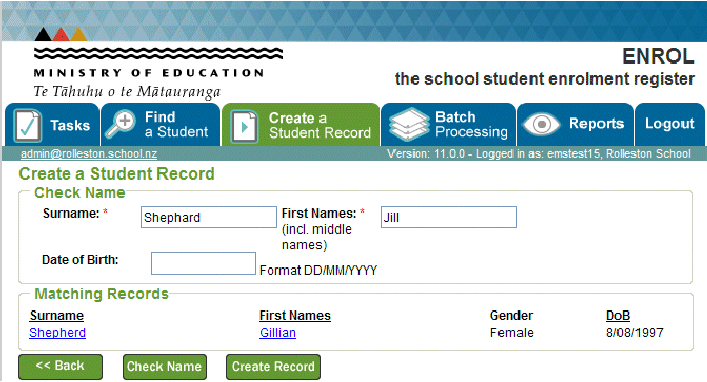Open the Shepherd surname record link
Screen dimensions: 707x382
coord(58,333)
